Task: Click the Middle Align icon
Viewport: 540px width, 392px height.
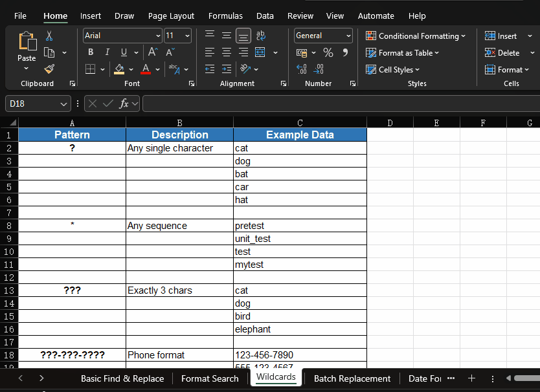Action: pyautogui.click(x=226, y=35)
